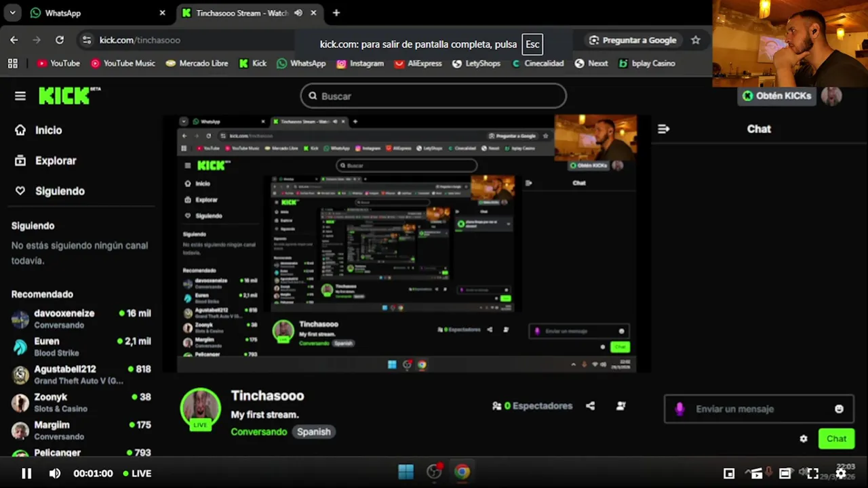The width and height of the screenshot is (868, 488).
Task: Switch to theatre mode icon in player
Action: [x=785, y=474]
